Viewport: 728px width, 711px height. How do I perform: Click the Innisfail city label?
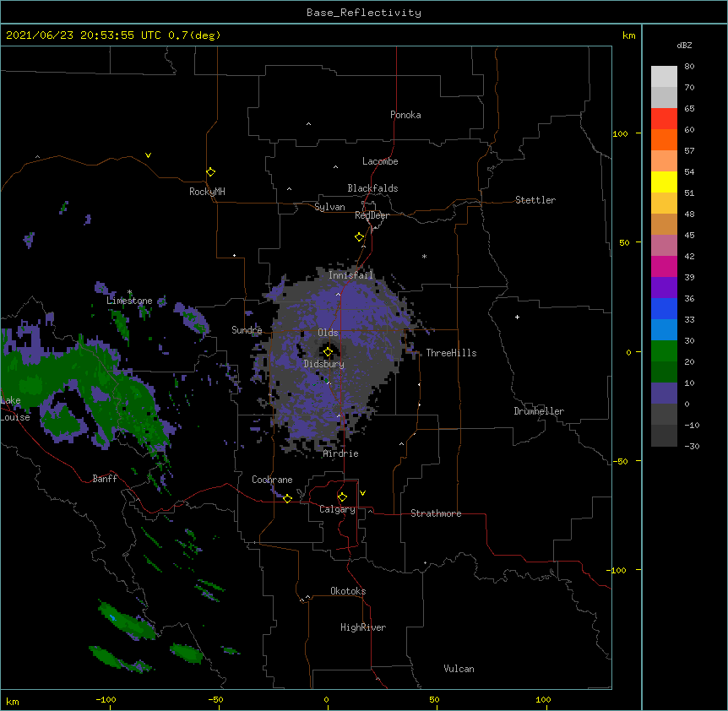[x=350, y=275]
